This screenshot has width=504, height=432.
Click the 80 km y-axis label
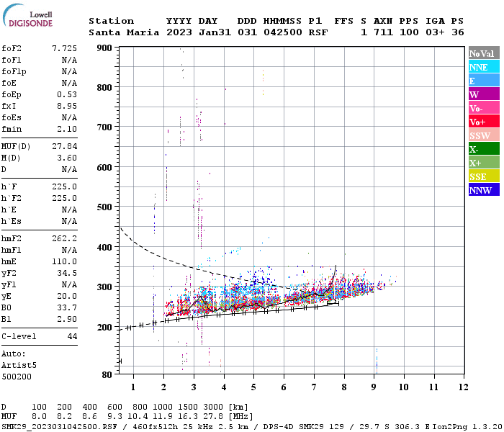coord(107,375)
